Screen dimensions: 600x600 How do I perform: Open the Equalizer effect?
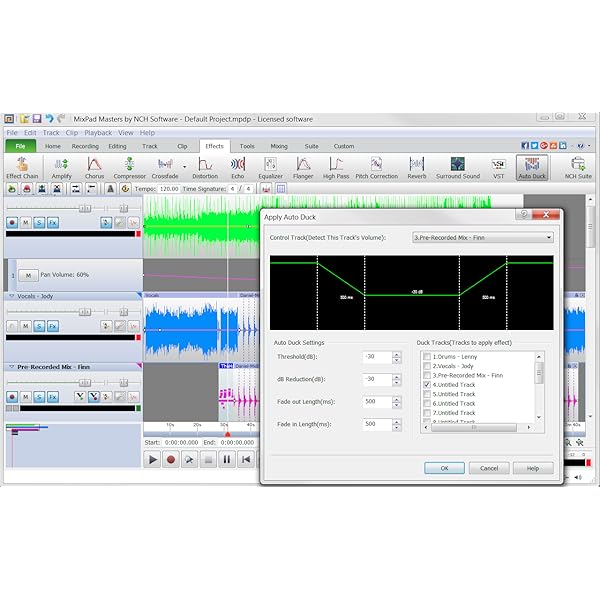(271, 168)
